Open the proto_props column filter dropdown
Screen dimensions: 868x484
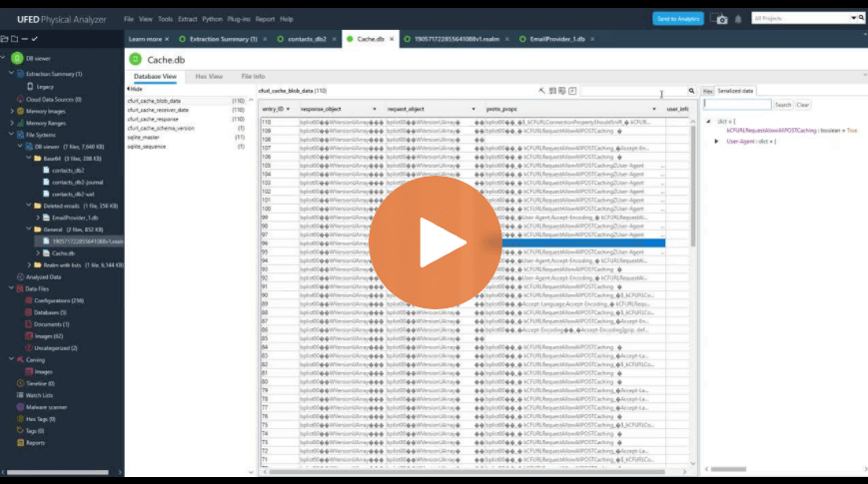[x=654, y=109]
